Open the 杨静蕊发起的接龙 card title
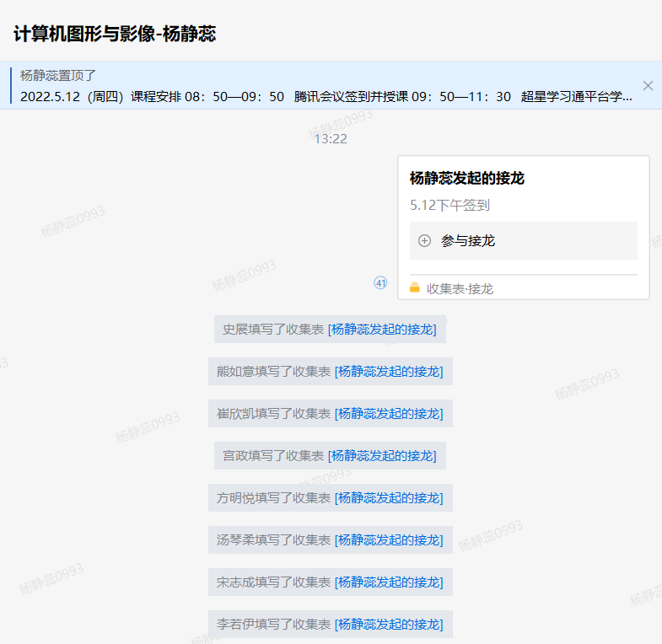The image size is (662, 644). pos(467,179)
